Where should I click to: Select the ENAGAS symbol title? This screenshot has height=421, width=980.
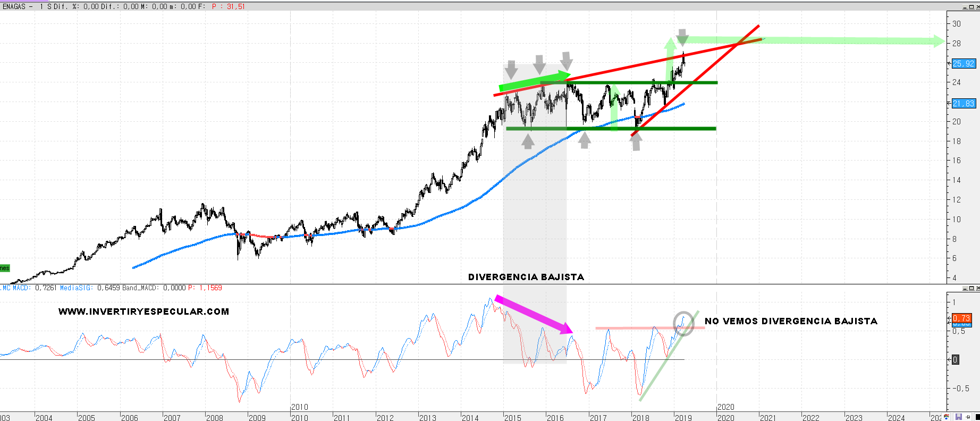coord(14,6)
